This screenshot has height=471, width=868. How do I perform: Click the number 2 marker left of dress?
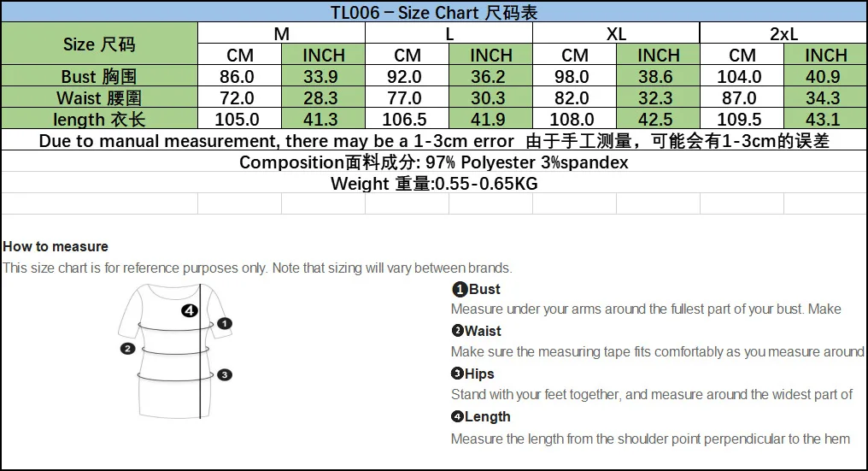click(128, 349)
